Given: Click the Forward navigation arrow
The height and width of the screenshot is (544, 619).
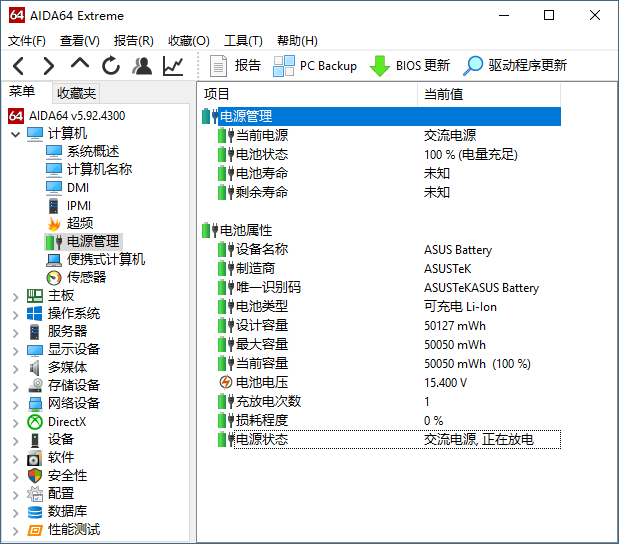Looking at the screenshot, I should coord(49,66).
